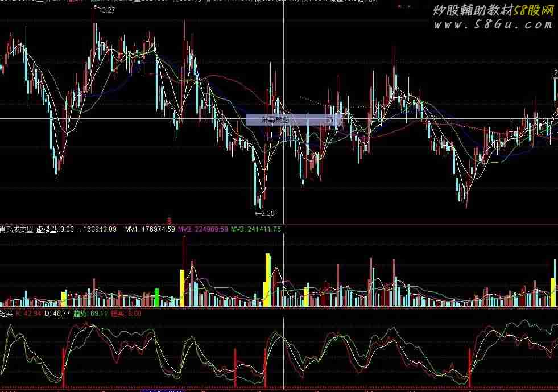Click the 2.28 low price label

coord(267,213)
